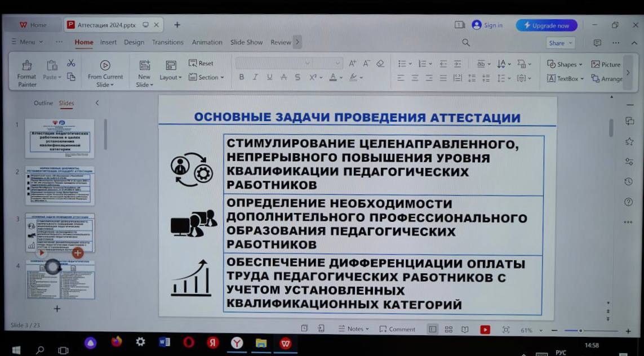Image resolution: width=644 pixels, height=356 pixels.
Task: Switch to Slide Sorter grid view
Action: coord(448,330)
